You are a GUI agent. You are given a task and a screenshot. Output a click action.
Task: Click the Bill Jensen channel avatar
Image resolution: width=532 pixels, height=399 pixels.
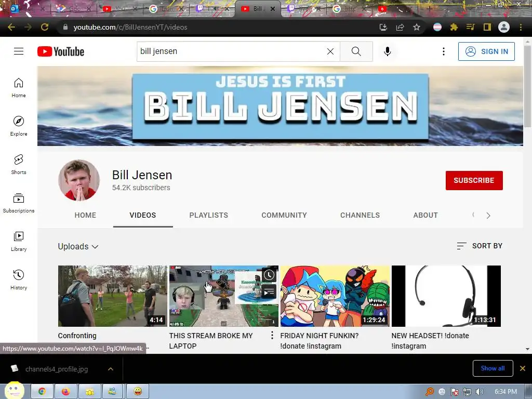(x=79, y=180)
